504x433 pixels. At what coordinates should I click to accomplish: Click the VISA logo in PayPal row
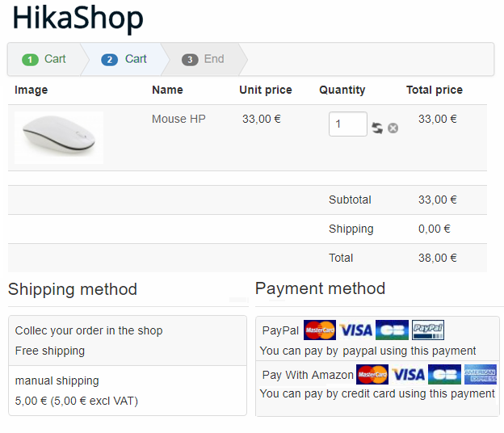pyautogui.click(x=356, y=330)
